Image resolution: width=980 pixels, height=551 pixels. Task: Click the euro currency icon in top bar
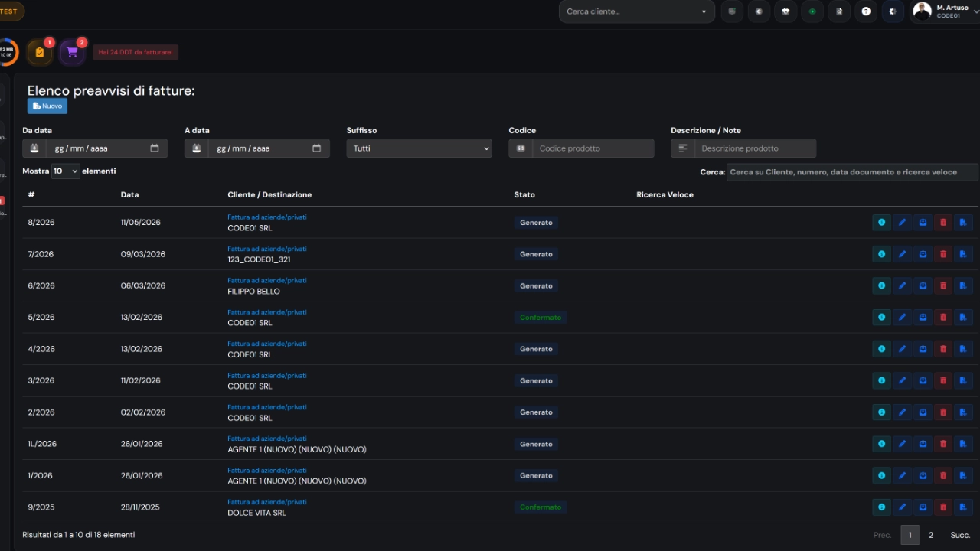(759, 11)
